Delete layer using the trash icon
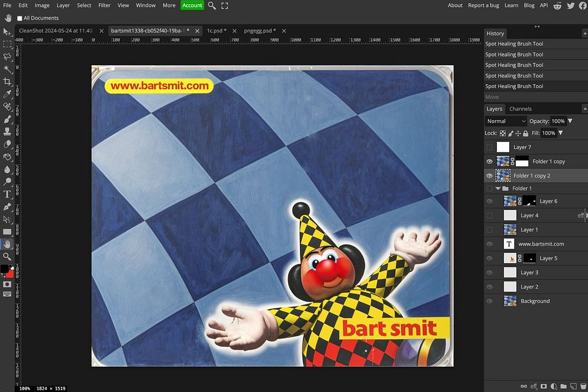 [x=583, y=386]
